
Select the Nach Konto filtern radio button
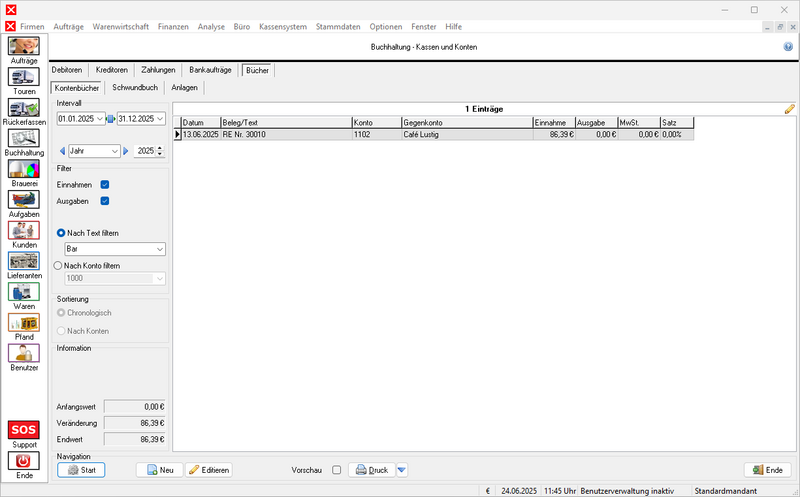[x=58, y=266]
